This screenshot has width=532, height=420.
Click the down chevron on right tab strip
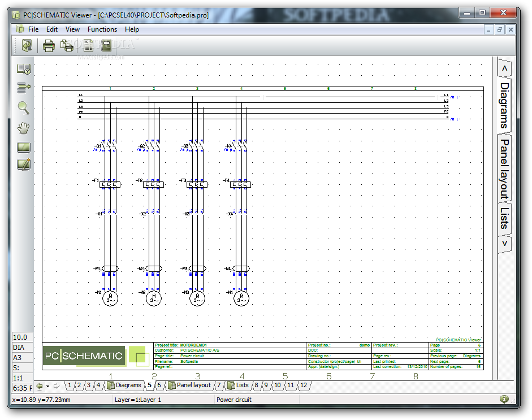(x=504, y=243)
